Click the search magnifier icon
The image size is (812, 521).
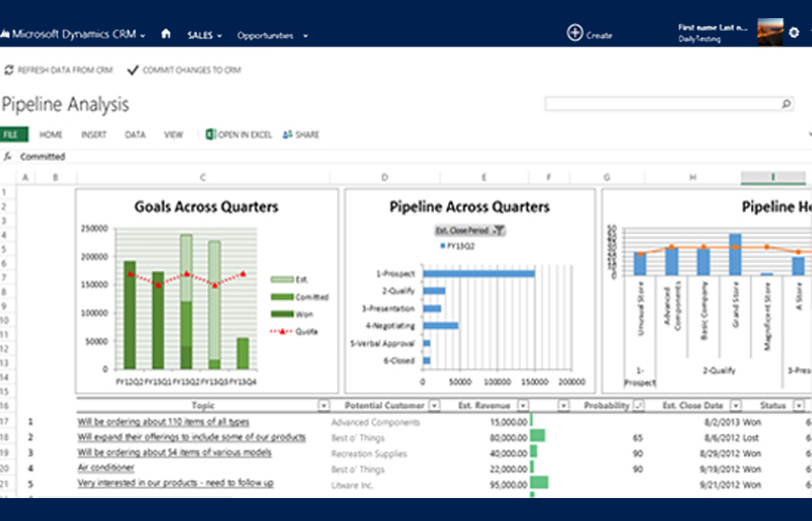(x=785, y=104)
